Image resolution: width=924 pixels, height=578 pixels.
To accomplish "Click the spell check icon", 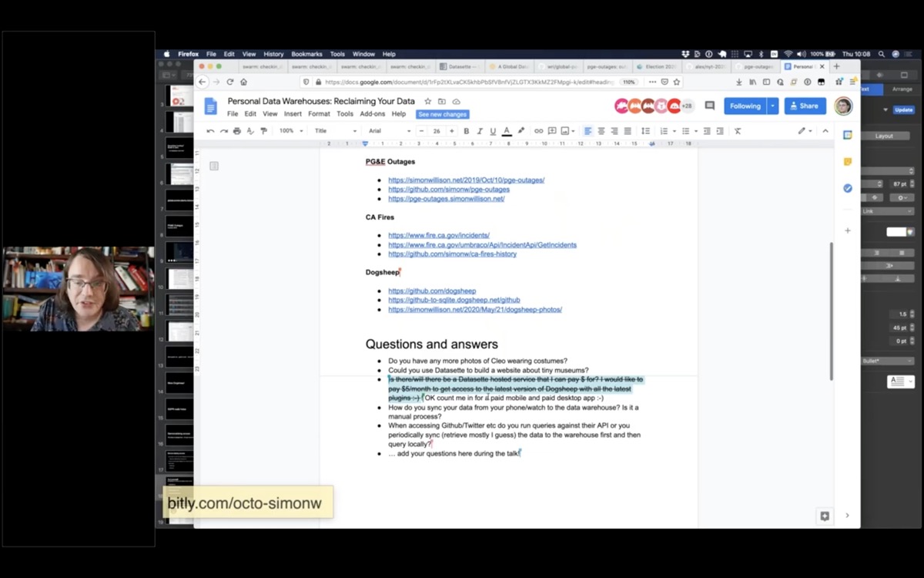I will tap(250, 131).
